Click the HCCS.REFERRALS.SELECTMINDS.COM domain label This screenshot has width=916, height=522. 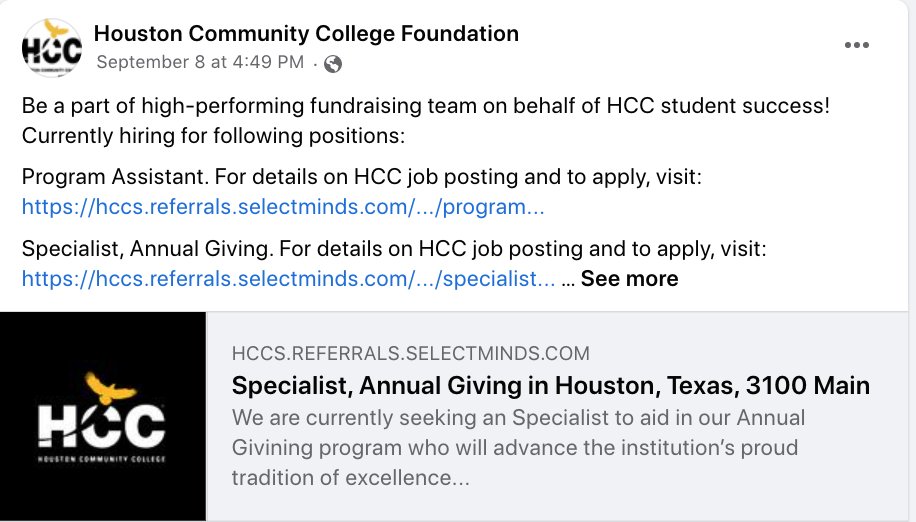[x=411, y=353]
